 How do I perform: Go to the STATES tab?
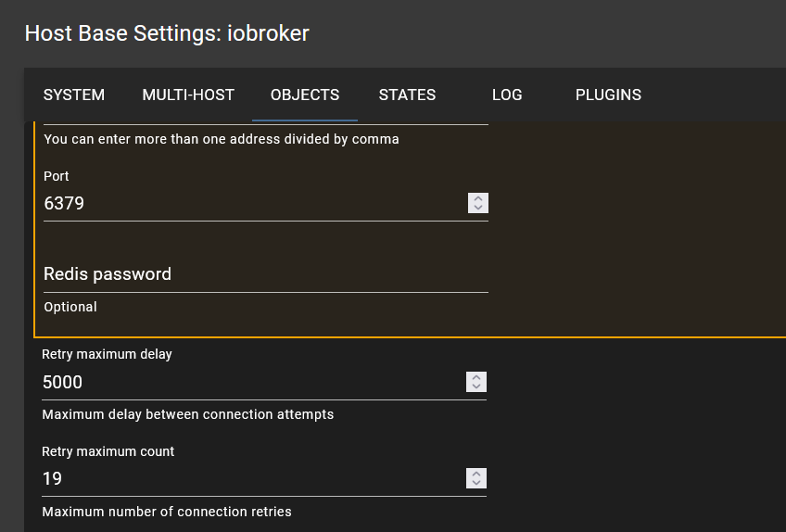[407, 95]
